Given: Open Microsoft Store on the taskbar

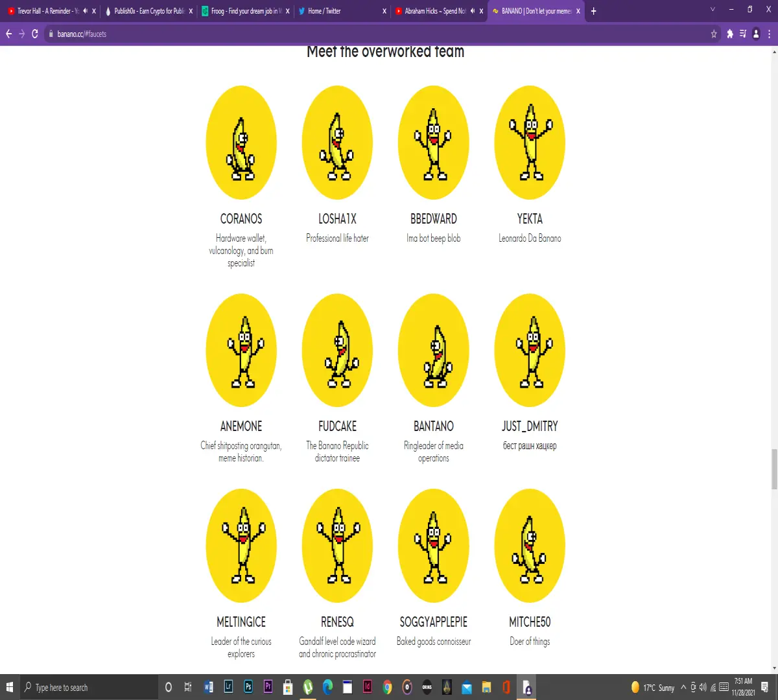Looking at the screenshot, I should coord(288,687).
